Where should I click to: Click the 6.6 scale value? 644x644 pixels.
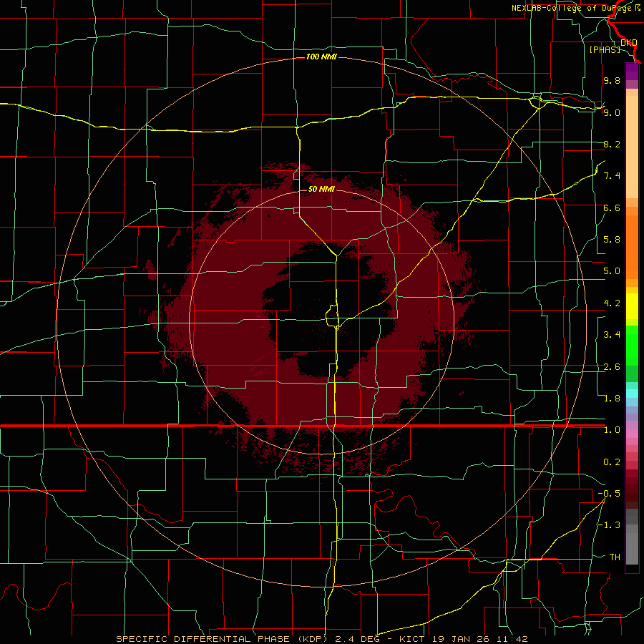pyautogui.click(x=612, y=208)
